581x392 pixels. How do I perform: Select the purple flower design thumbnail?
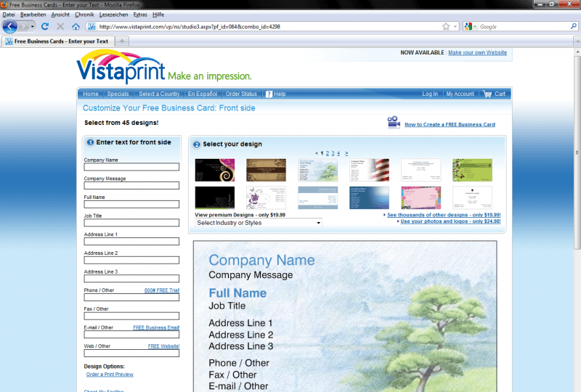pyautogui.click(x=266, y=198)
